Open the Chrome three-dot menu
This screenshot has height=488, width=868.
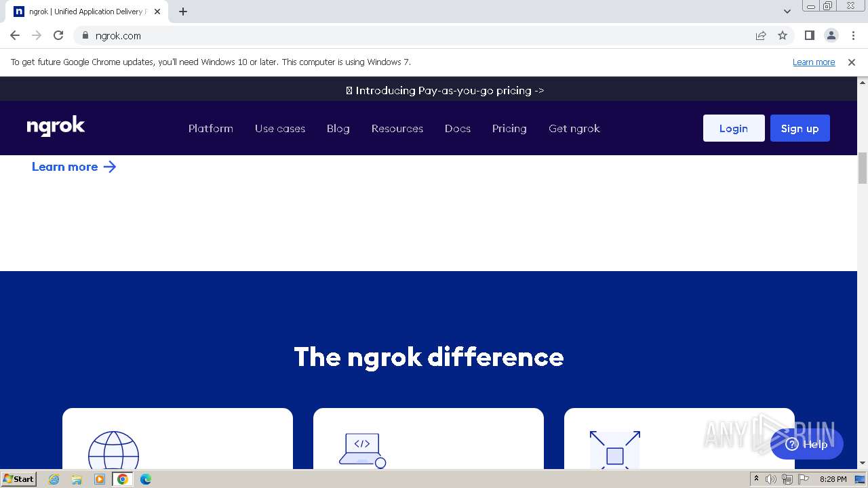click(x=853, y=35)
